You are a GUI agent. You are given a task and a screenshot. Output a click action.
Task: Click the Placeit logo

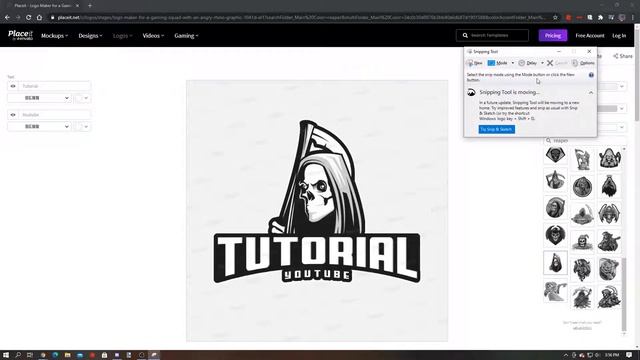tap(20, 35)
